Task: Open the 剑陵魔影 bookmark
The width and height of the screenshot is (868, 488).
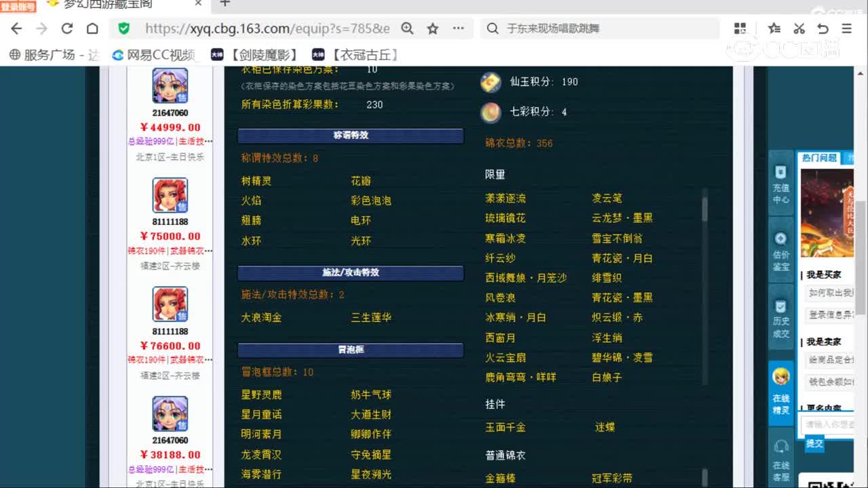Action: 254,55
